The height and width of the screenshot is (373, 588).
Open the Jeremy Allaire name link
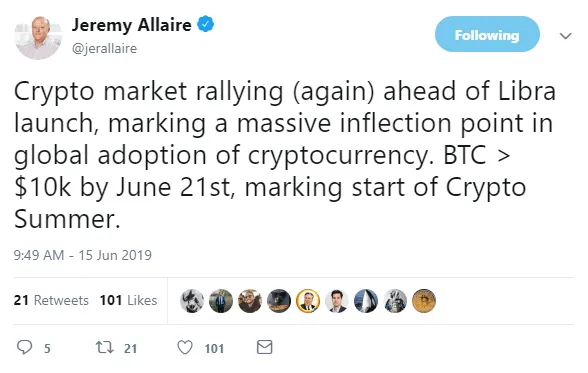click(x=132, y=25)
